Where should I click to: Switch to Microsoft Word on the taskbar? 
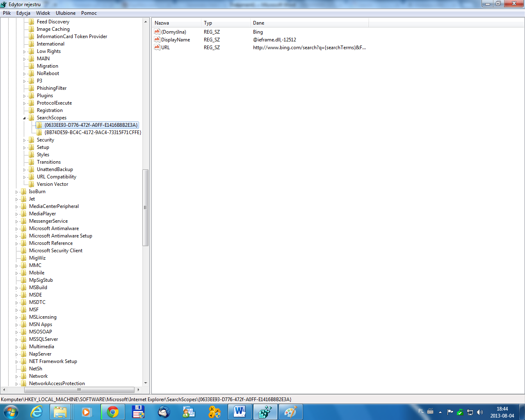[240, 412]
